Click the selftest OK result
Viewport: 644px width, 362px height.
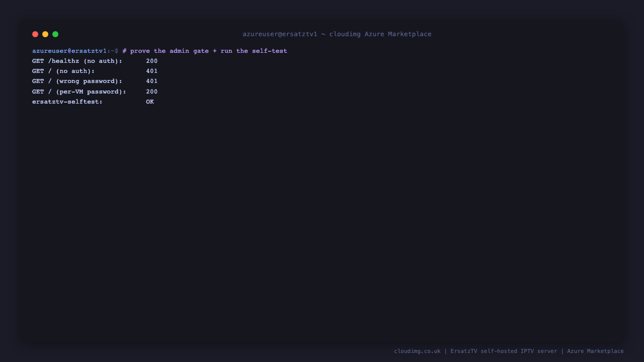[x=150, y=102]
